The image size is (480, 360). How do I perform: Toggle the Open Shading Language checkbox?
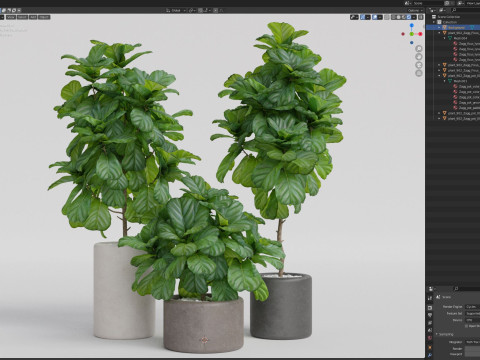[x=466, y=326]
